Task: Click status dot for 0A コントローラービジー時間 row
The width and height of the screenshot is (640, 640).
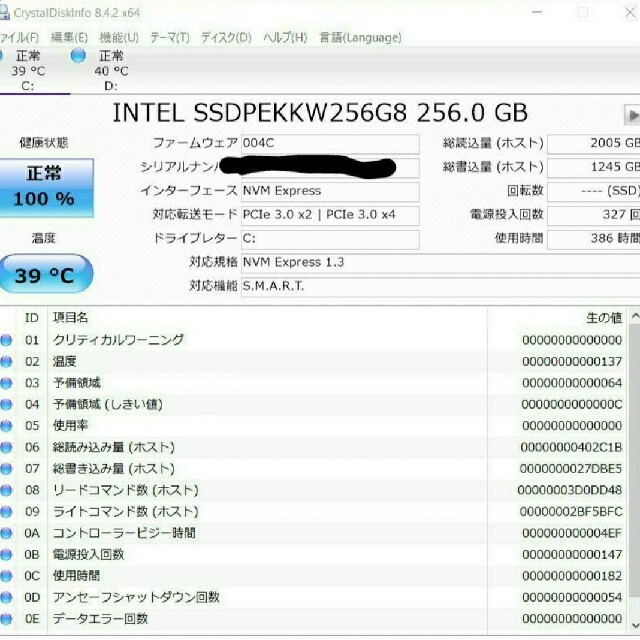Action: tap(6, 533)
